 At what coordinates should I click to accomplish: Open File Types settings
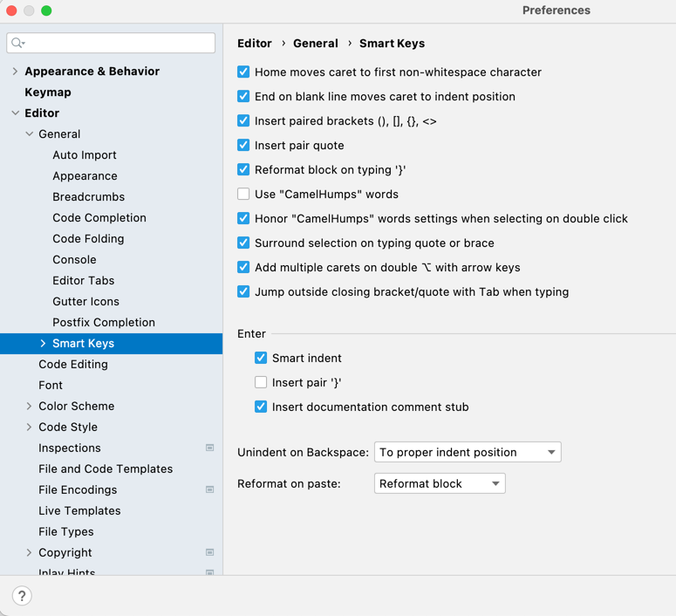(66, 531)
